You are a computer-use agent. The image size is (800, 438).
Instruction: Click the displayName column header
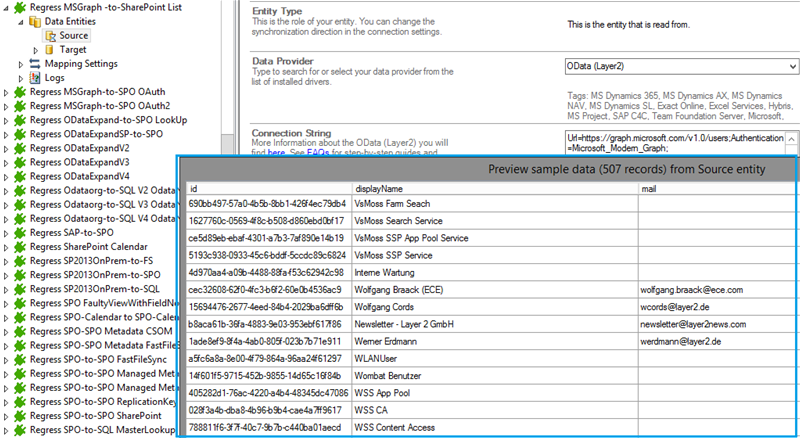pyautogui.click(x=378, y=188)
